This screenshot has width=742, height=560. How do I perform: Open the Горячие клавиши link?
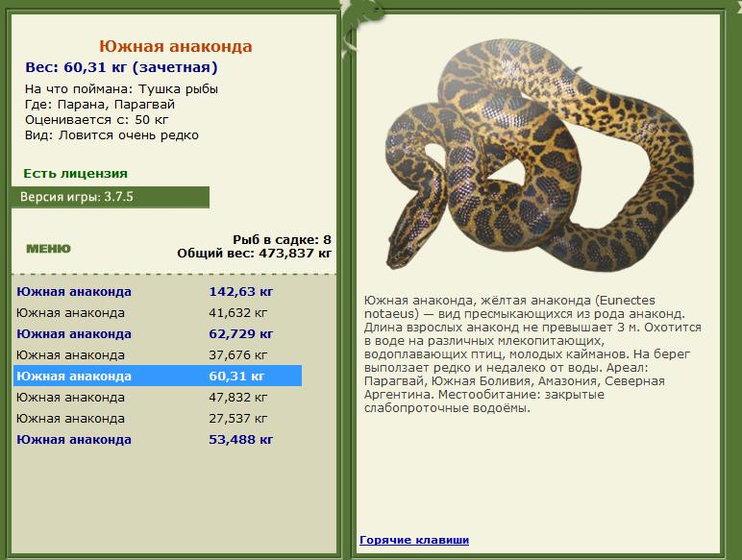[414, 540]
